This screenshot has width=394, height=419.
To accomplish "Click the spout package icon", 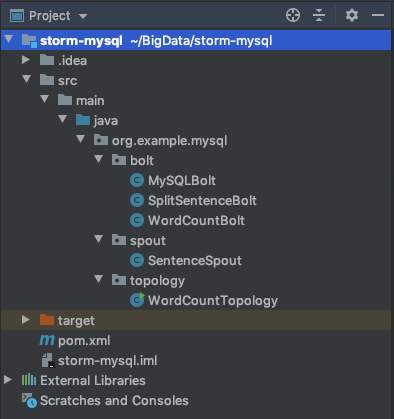I will (119, 240).
